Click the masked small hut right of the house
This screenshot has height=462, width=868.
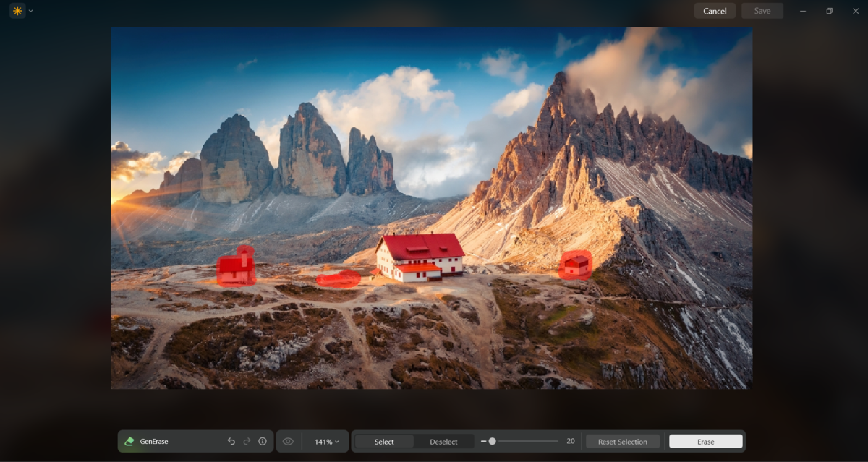coord(576,265)
